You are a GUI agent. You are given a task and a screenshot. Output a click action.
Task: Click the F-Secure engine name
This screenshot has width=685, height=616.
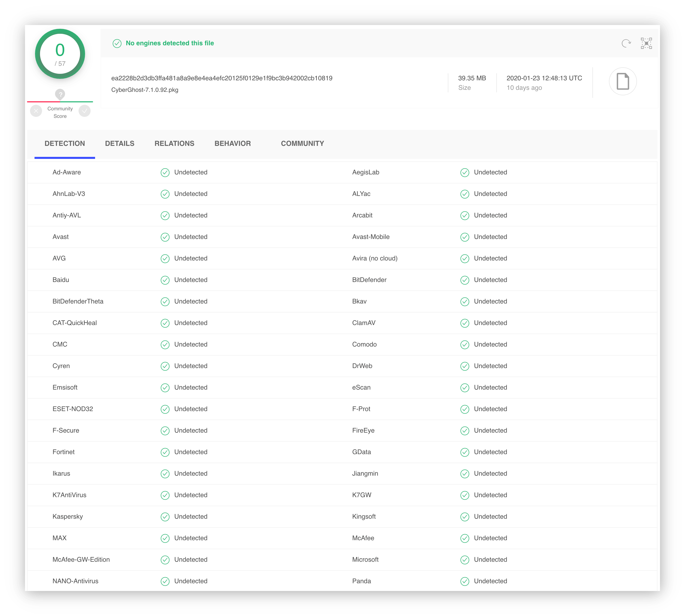(66, 431)
